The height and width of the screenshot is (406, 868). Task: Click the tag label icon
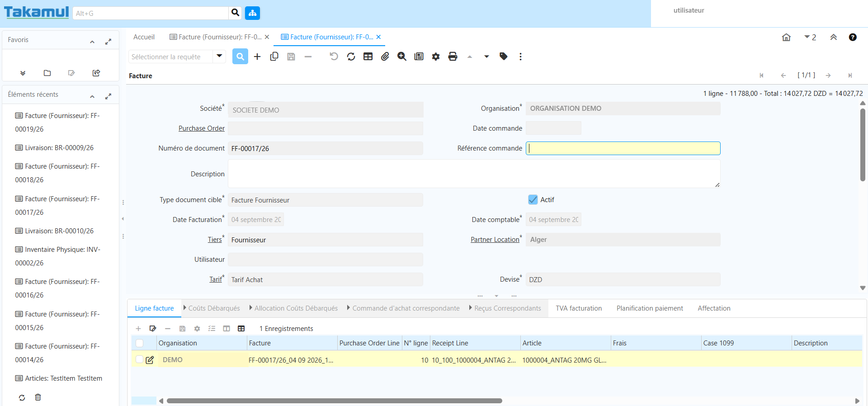click(504, 57)
